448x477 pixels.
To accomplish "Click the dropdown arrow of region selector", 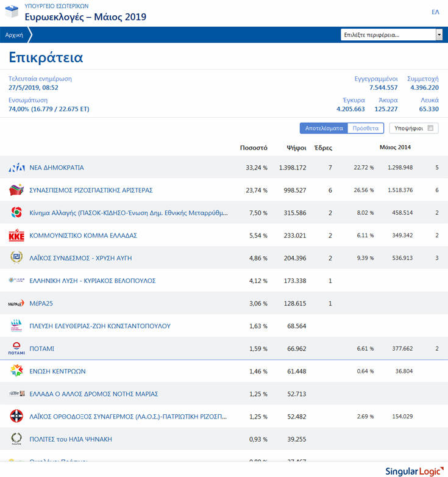I will [439, 35].
